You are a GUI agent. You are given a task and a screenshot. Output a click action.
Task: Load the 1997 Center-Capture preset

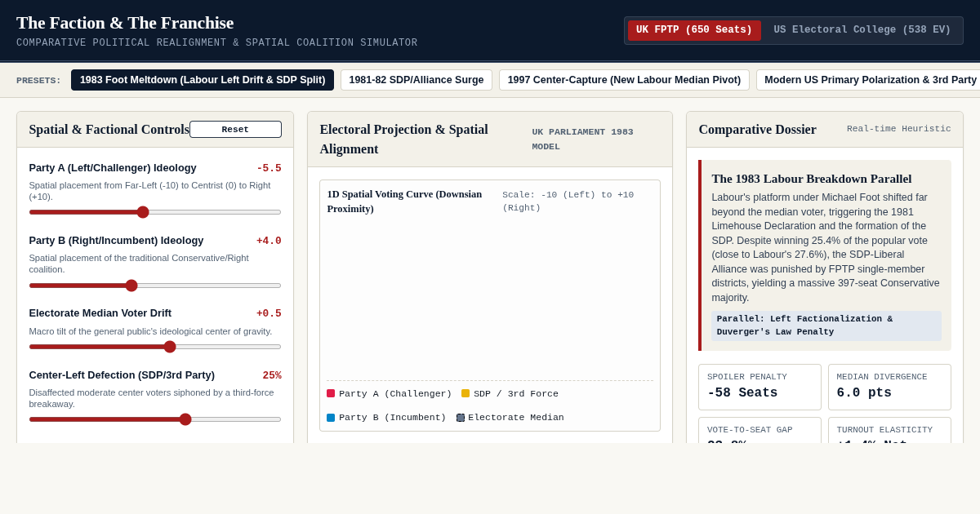coord(624,80)
